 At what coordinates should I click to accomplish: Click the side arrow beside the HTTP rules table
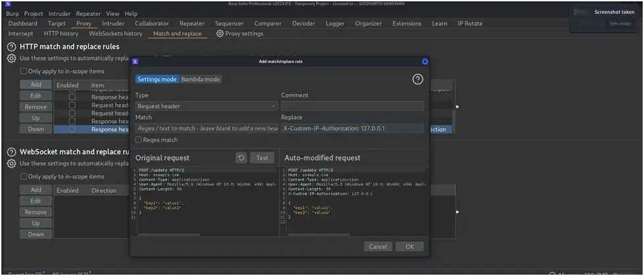[458, 107]
